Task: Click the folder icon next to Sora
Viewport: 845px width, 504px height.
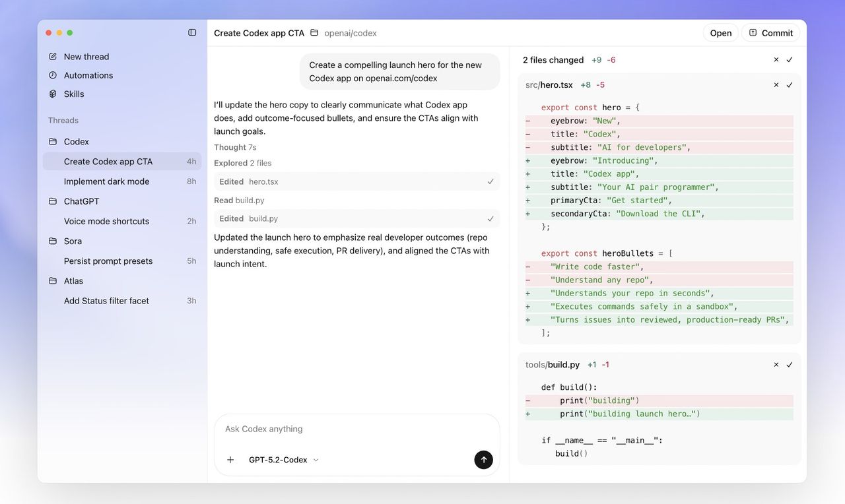Action: (53, 241)
